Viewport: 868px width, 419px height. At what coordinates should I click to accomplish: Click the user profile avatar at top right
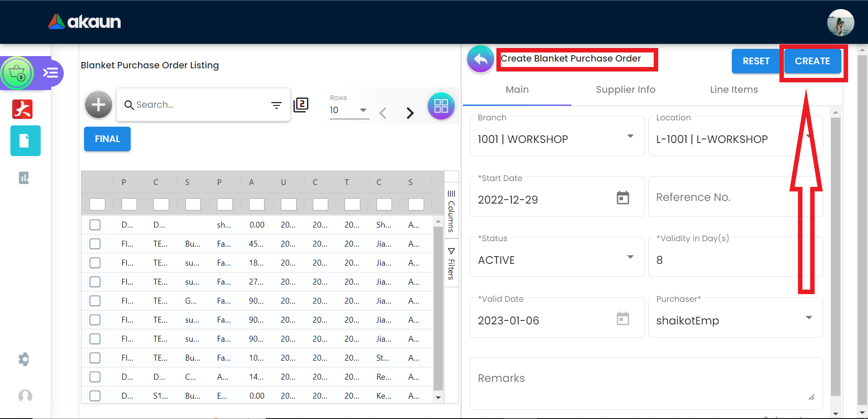pos(840,23)
